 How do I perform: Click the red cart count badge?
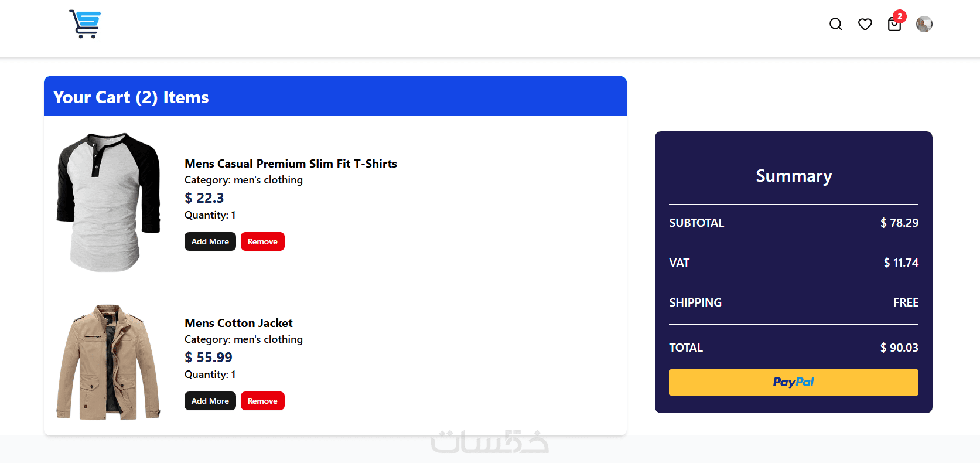point(900,16)
